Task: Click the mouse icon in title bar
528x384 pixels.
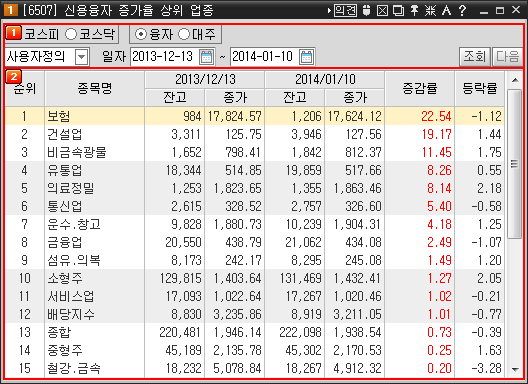Action: click(366, 10)
